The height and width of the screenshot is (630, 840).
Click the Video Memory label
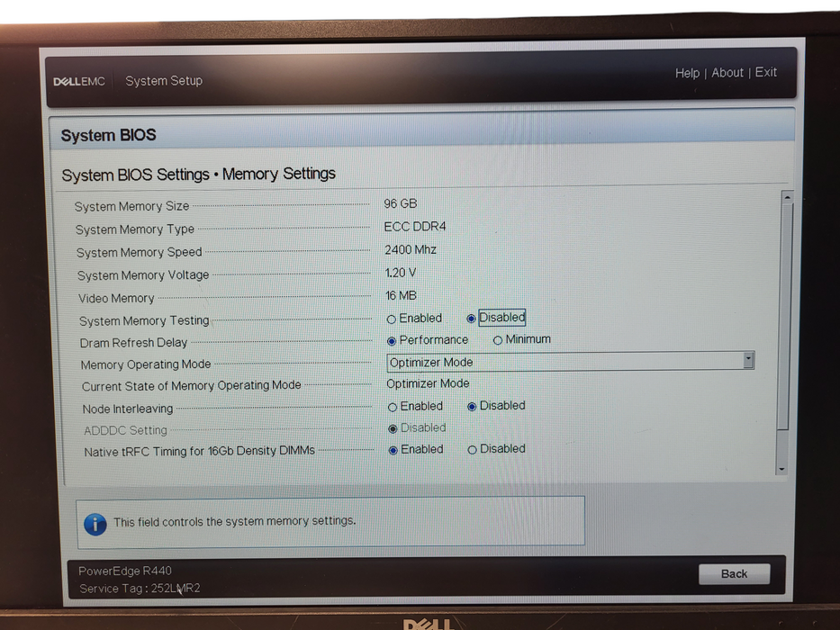pyautogui.click(x=116, y=299)
